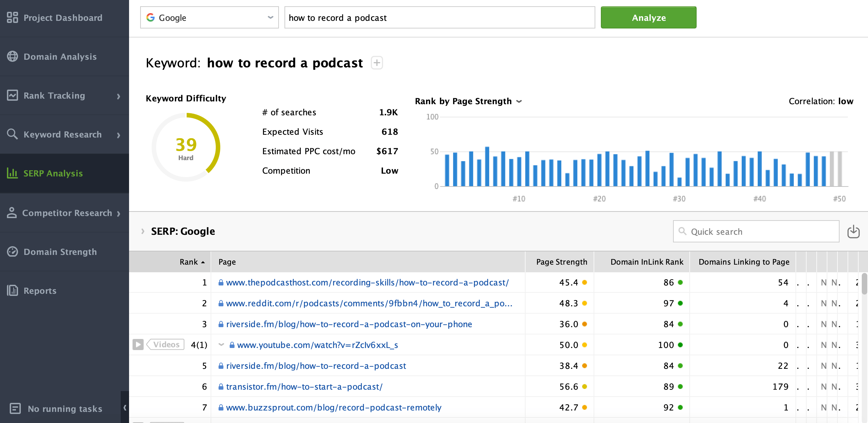The image size is (868, 423).
Task: Click the Google logo in the dropdown
Action: click(x=151, y=17)
